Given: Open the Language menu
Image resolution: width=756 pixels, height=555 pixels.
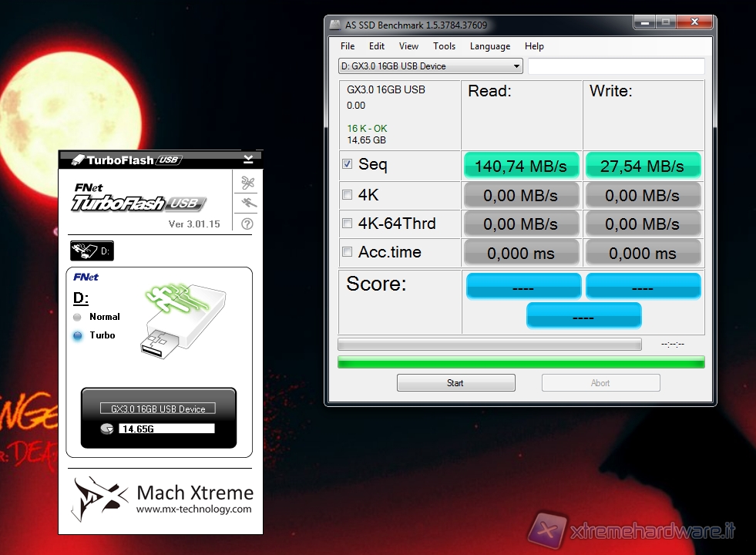Looking at the screenshot, I should click(x=489, y=46).
